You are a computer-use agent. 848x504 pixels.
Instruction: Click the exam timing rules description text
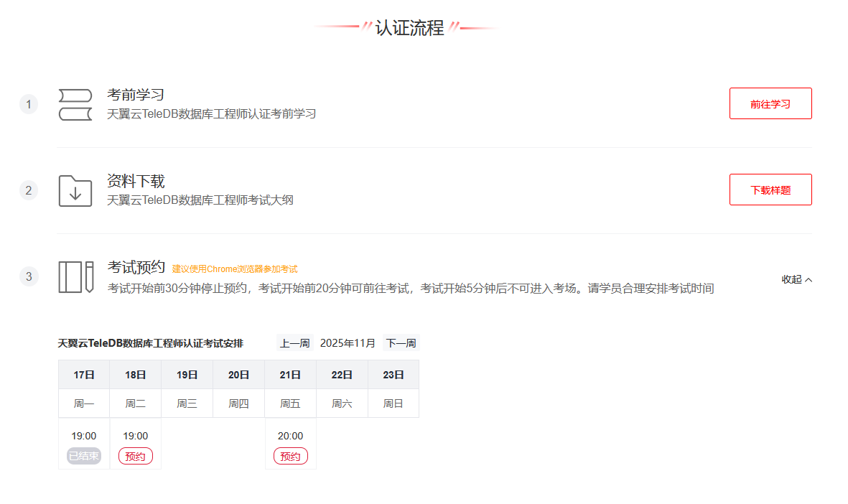[411, 288]
